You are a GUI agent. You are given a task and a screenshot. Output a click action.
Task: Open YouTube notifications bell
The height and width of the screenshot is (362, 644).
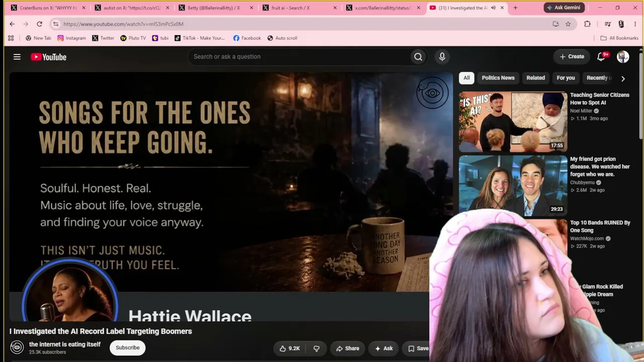(x=601, y=57)
